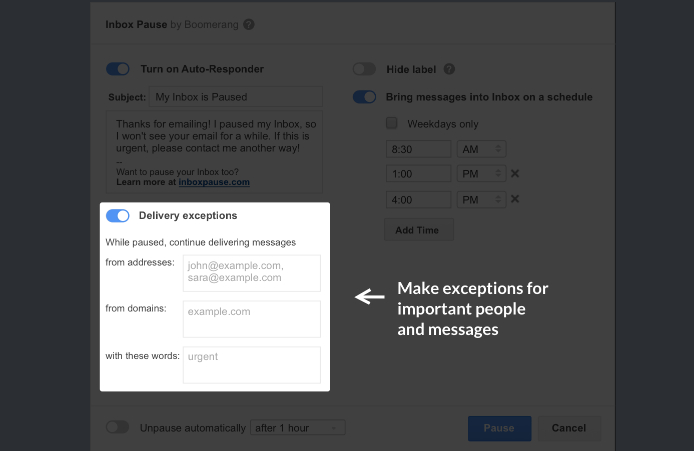Click the blue Pause button
Image resolution: width=694 pixels, height=451 pixels.
499,428
